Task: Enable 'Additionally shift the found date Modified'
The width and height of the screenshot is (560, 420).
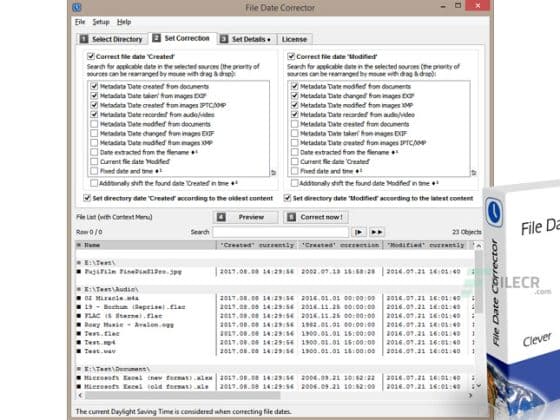Action: [x=294, y=183]
